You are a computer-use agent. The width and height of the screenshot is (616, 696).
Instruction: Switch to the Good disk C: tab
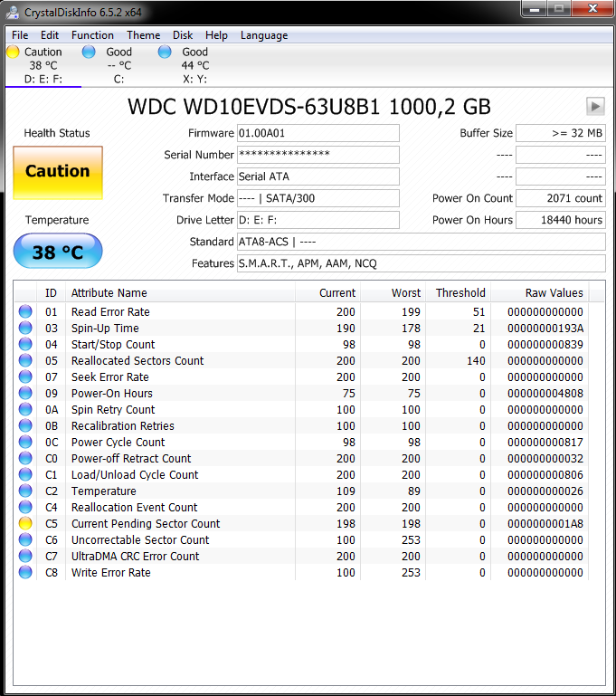coord(118,65)
